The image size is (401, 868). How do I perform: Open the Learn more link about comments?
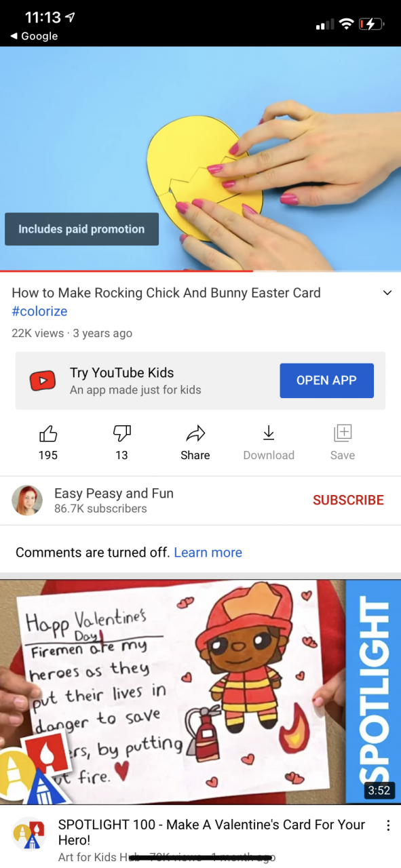point(208,553)
